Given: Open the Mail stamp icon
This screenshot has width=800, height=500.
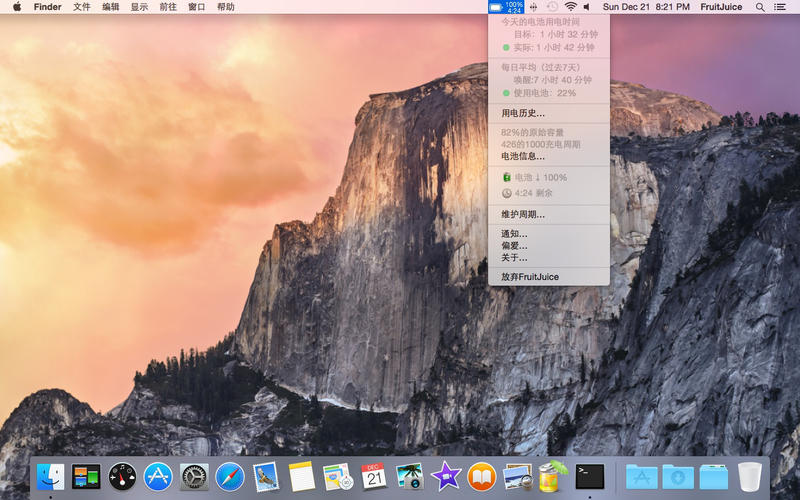Looking at the screenshot, I should pos(266,477).
